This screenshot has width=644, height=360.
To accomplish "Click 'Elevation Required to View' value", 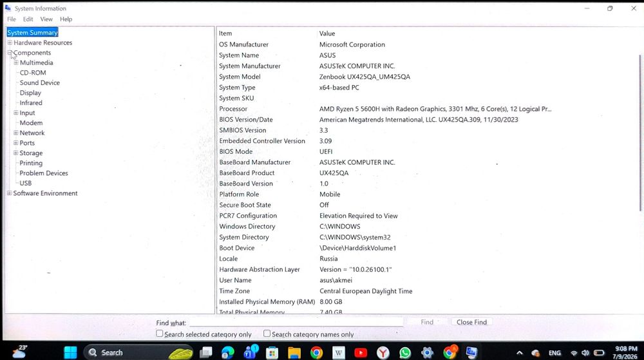I will click(x=359, y=216).
